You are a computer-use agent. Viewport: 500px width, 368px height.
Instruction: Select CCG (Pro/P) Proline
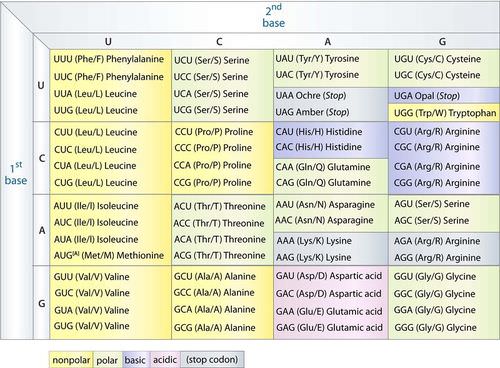[213, 183]
